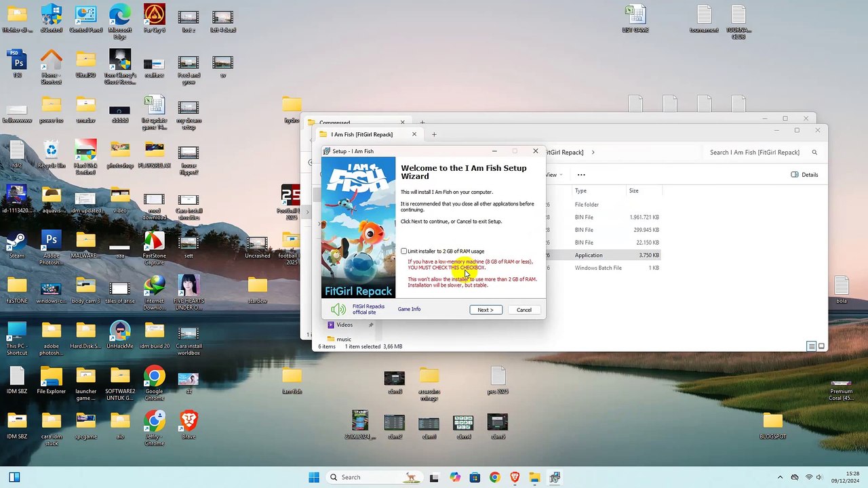
Task: Open the Brave browser desktop shortcut
Action: tap(189, 426)
